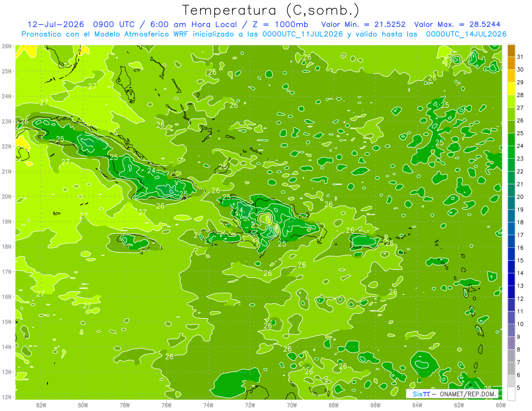The image size is (532, 411).
Task: Click the "66W" longitude label
Action: (x=375, y=405)
